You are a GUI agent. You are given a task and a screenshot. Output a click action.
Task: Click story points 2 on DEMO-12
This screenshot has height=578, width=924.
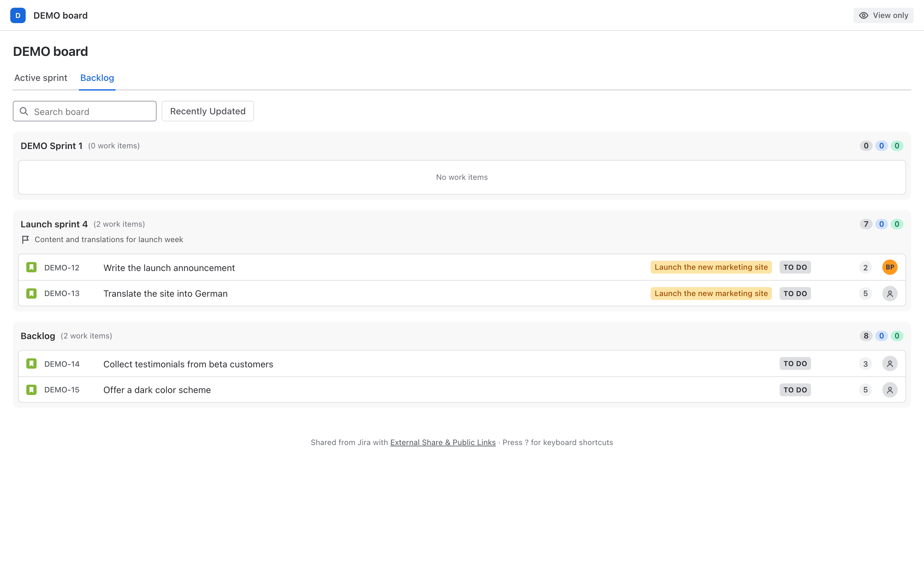[x=865, y=267]
